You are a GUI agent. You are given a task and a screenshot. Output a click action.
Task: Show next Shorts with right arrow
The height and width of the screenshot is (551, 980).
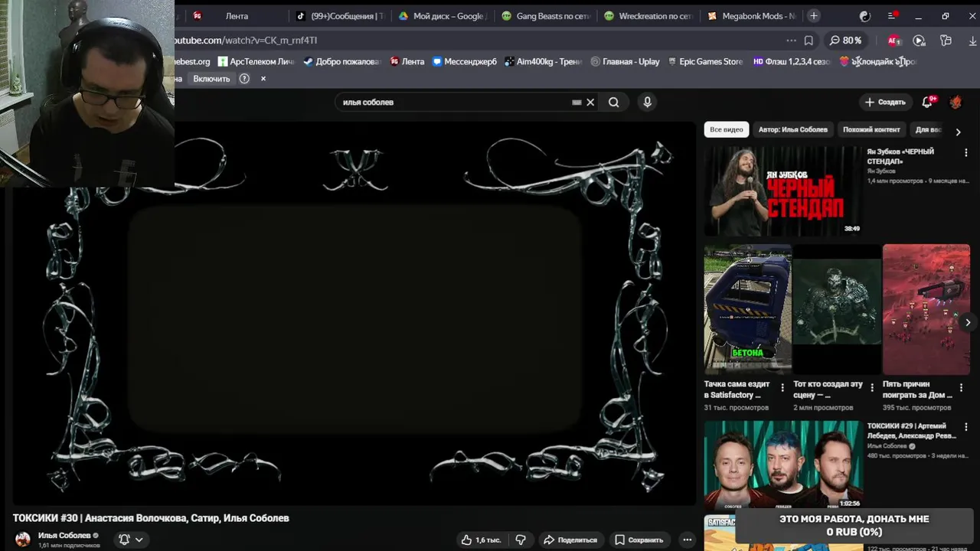[x=968, y=322]
